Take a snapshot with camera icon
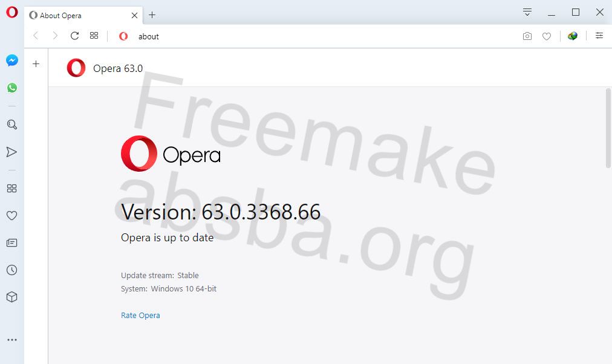Image resolution: width=612 pixels, height=364 pixels. pyautogui.click(x=527, y=36)
